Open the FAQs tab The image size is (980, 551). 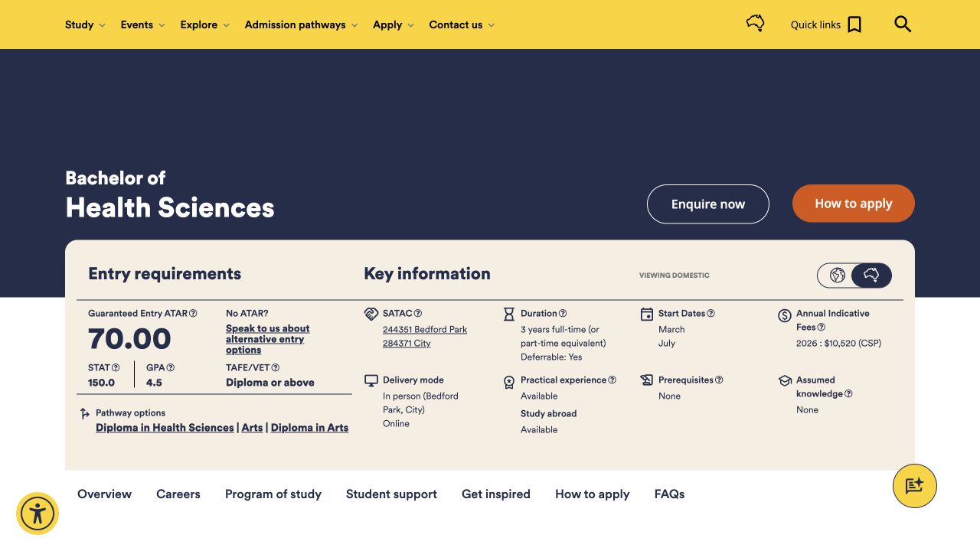click(669, 494)
